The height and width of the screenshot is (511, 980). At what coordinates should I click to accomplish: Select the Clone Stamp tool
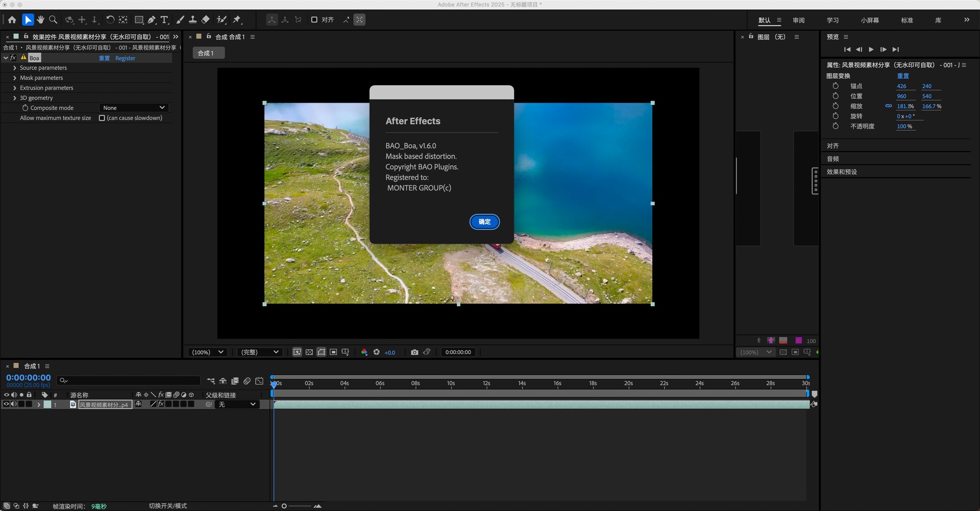(192, 20)
